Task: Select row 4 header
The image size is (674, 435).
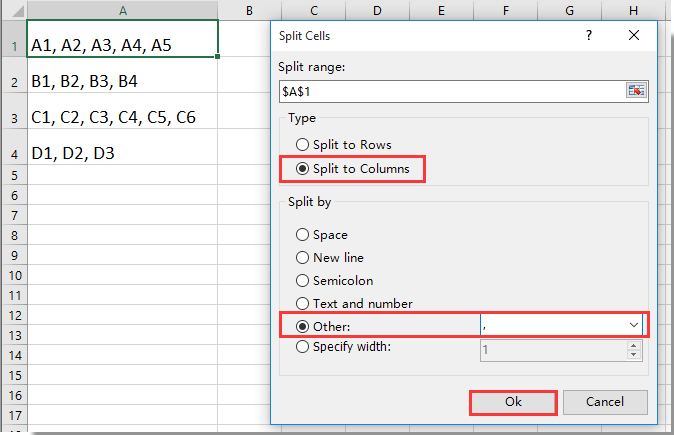Action: point(14,147)
